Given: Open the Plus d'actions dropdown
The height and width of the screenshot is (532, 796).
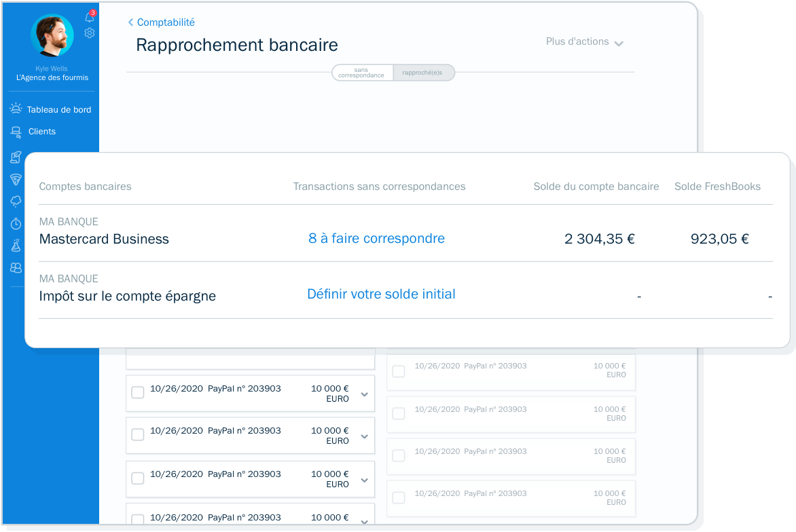Looking at the screenshot, I should (584, 42).
